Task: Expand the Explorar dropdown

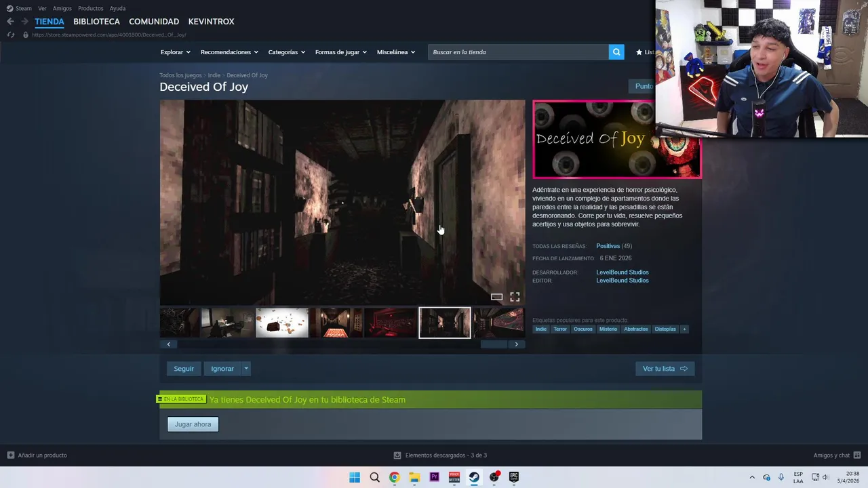Action: [175, 52]
